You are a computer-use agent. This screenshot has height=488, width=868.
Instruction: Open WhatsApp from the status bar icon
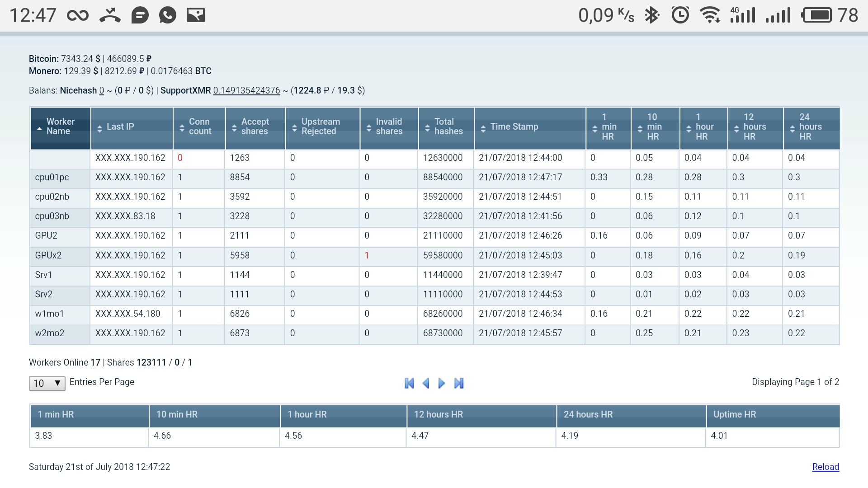[x=167, y=14]
